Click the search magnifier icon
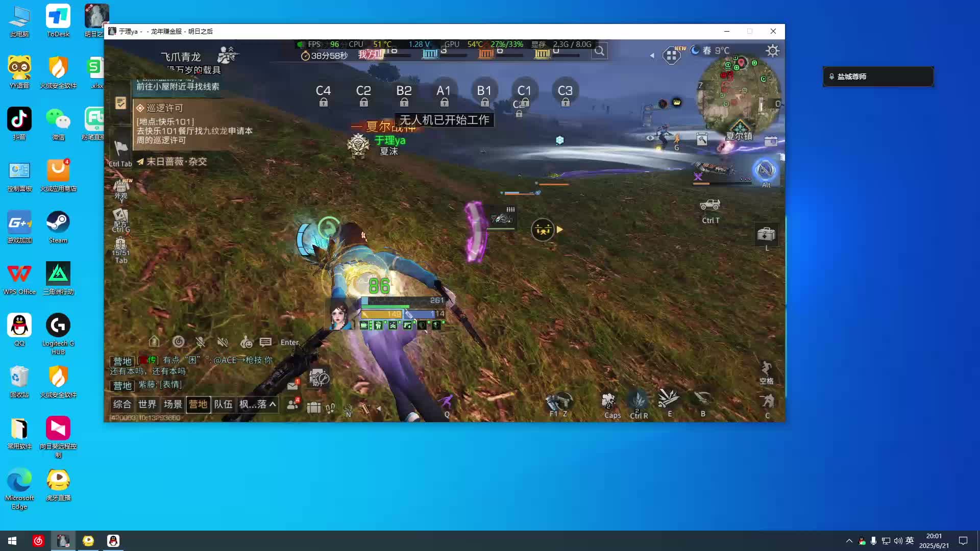The height and width of the screenshot is (551, 980). (x=599, y=51)
